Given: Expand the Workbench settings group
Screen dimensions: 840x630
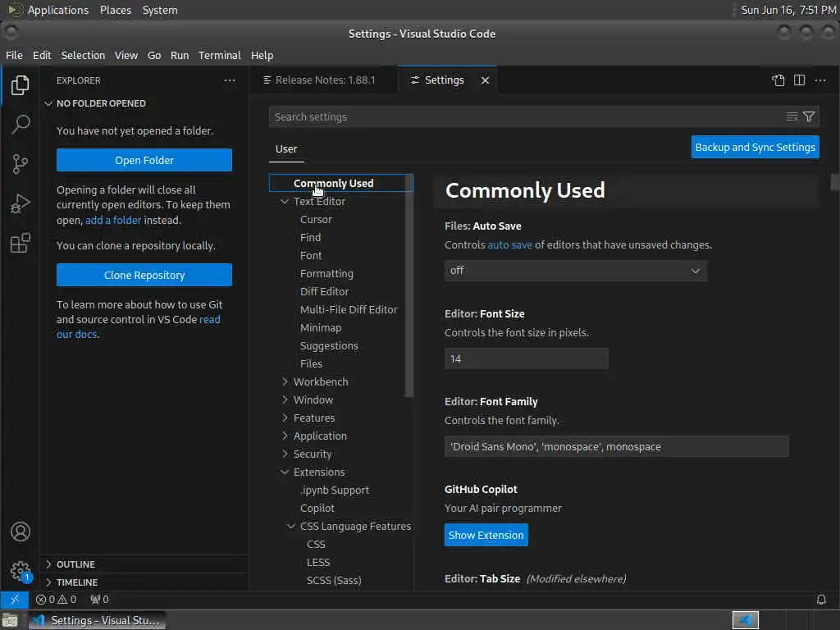Looking at the screenshot, I should click(x=285, y=381).
